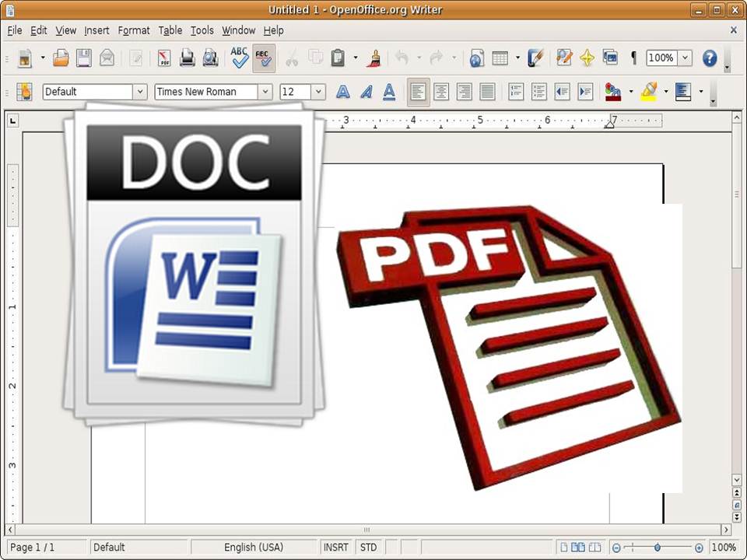The image size is (747, 560).
Task: Open the Window menu
Action: (239, 30)
